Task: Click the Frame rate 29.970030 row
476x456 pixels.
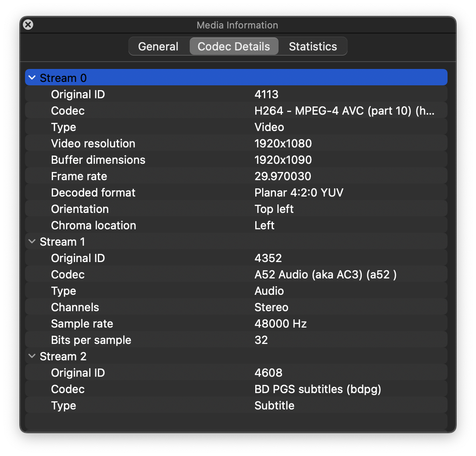Action: click(x=236, y=176)
